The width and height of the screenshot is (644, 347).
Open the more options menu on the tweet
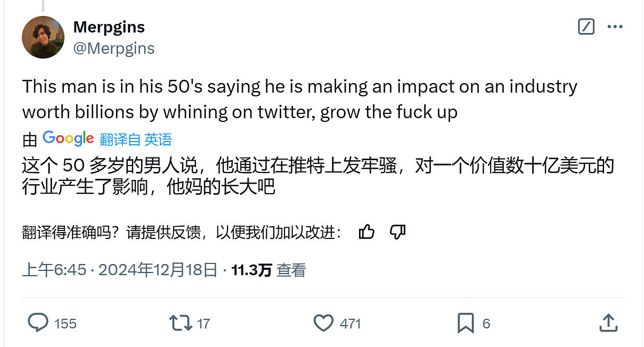pos(615,27)
